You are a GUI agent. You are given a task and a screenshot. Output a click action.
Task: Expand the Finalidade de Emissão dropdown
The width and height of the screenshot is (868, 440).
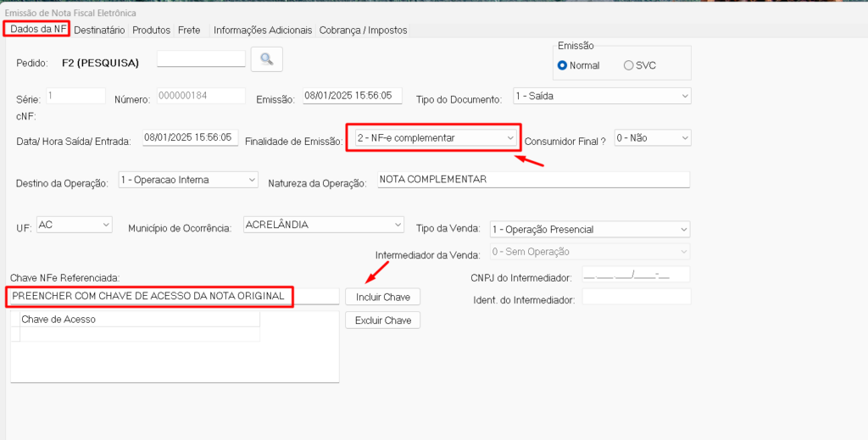[x=433, y=137]
